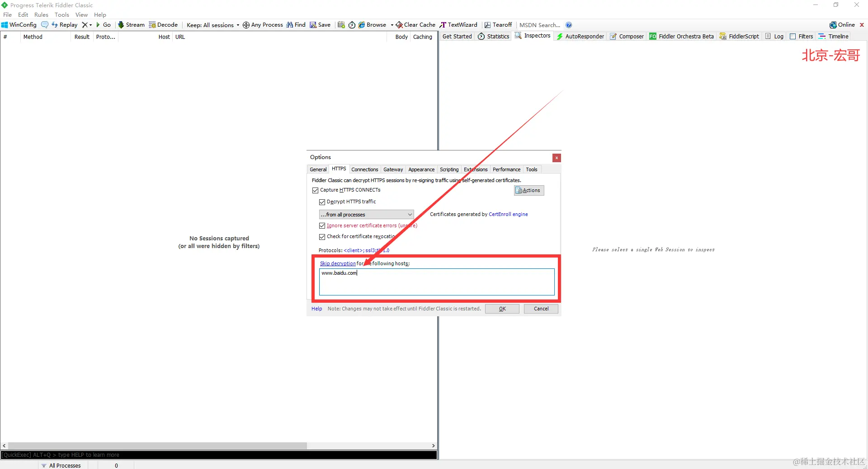
Task: Click the All Processes status bar filter
Action: (x=61, y=465)
